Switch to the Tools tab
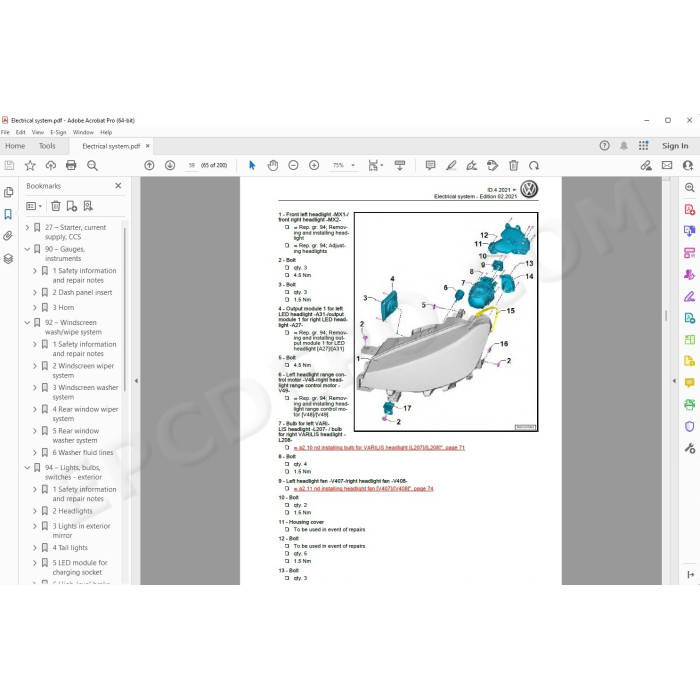Viewport: 700px width, 700px height. 47,146
